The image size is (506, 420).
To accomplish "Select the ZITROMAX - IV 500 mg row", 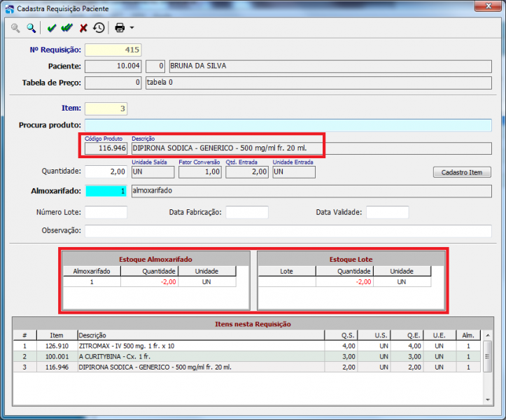I will [247, 346].
